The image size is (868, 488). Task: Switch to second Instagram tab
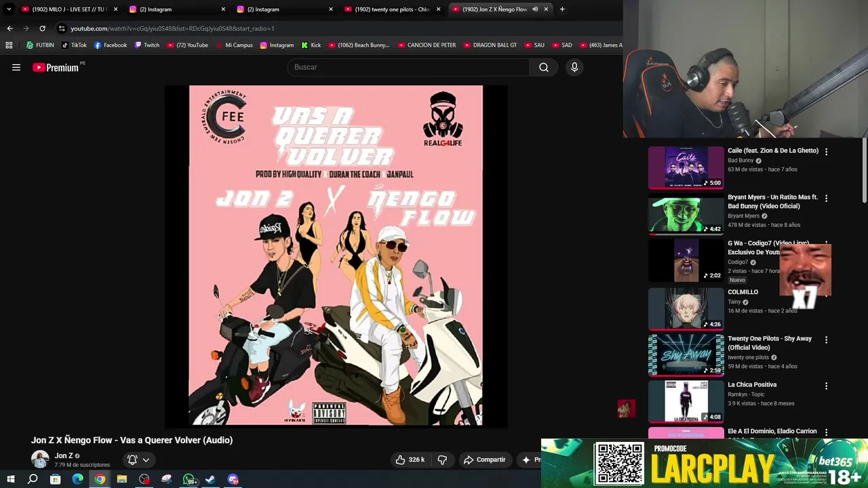click(x=283, y=9)
